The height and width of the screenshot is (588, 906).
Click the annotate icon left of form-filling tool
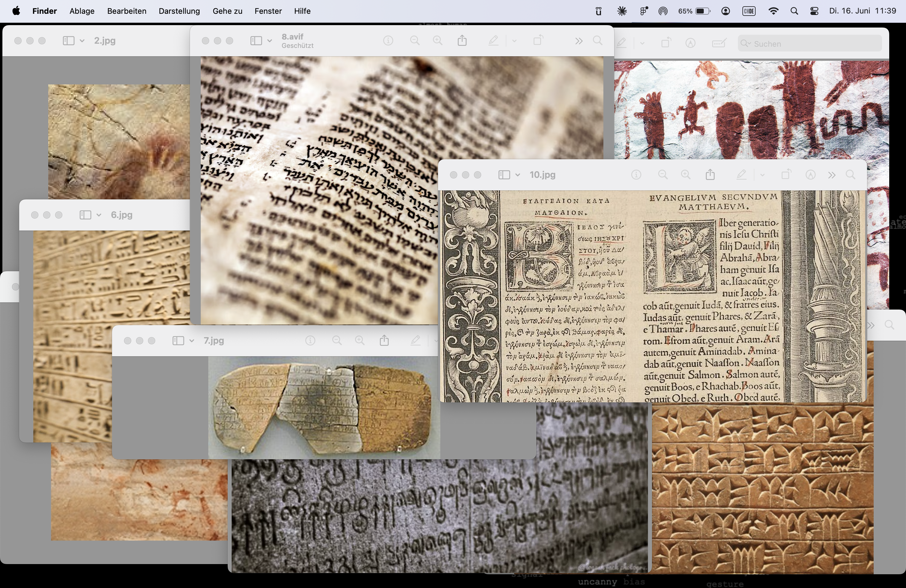click(x=691, y=43)
